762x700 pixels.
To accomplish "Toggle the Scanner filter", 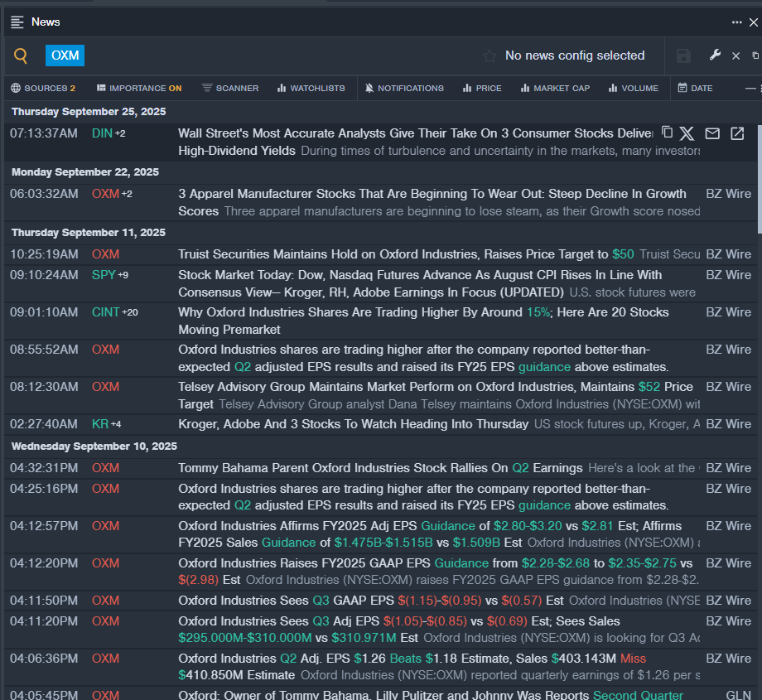I will (230, 88).
